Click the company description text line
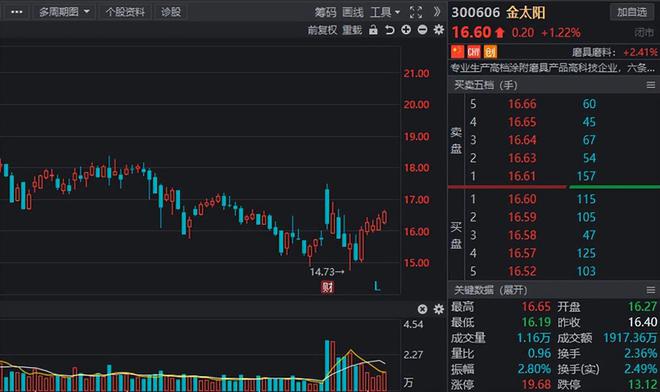This screenshot has height=392, width=660. point(553,68)
